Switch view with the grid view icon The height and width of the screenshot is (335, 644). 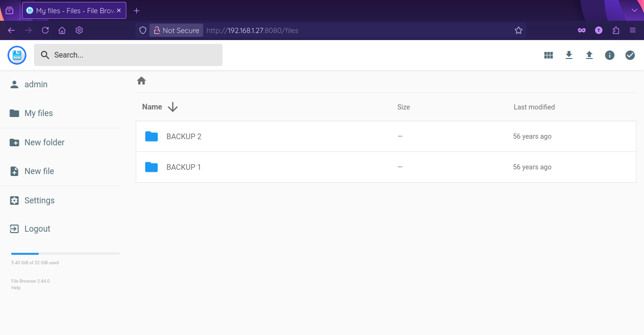point(548,55)
